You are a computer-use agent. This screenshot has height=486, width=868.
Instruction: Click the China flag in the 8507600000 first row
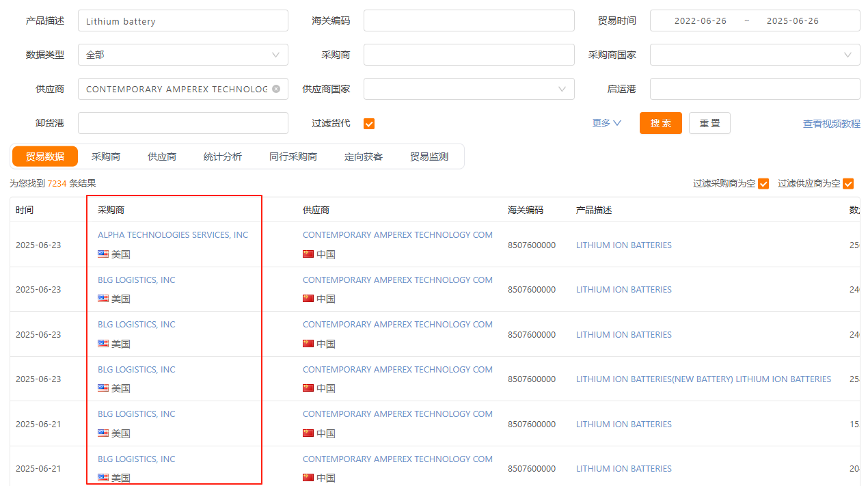[308, 254]
